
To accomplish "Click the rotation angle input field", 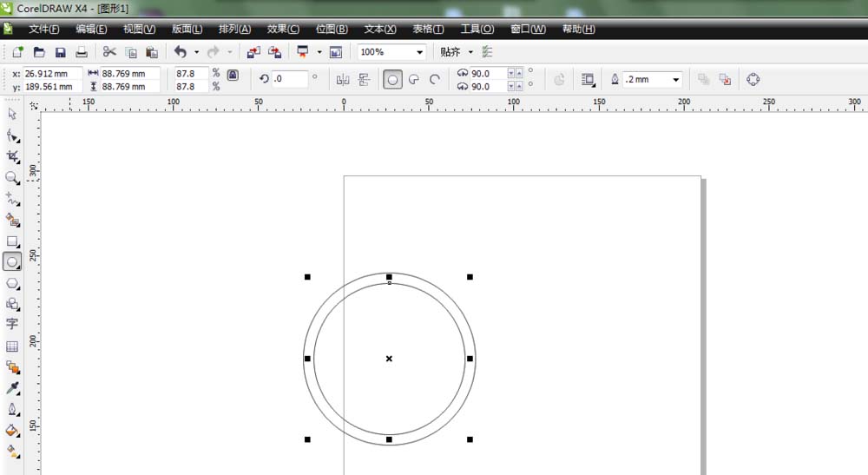I will coord(290,79).
